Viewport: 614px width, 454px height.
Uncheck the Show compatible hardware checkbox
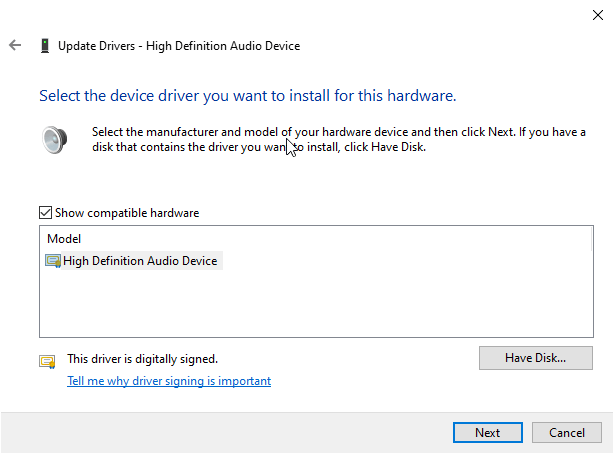[45, 213]
